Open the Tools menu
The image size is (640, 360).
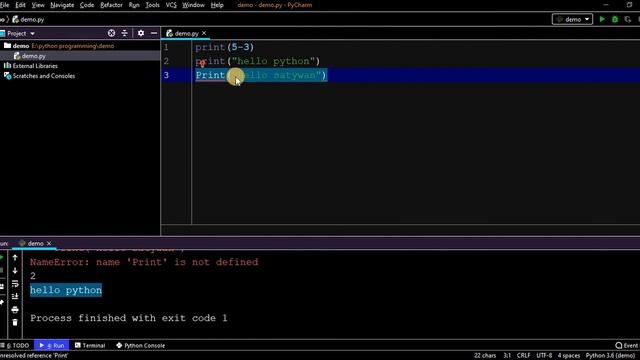(x=152, y=5)
